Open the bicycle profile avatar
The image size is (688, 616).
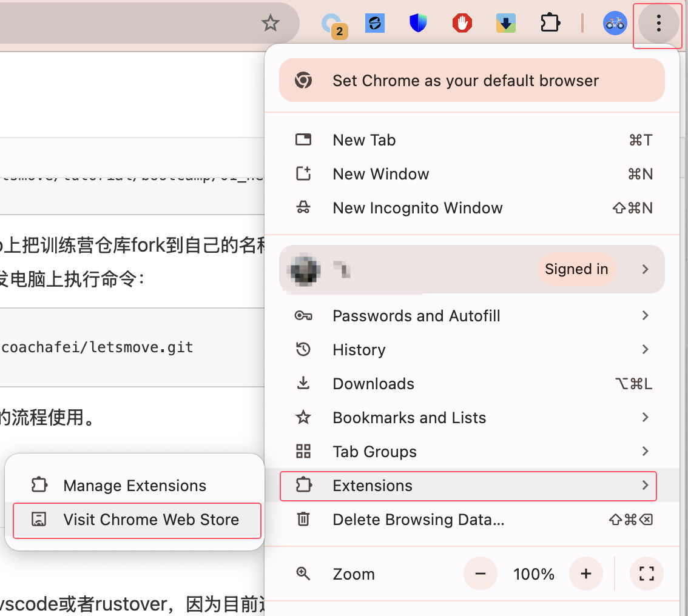(x=615, y=23)
